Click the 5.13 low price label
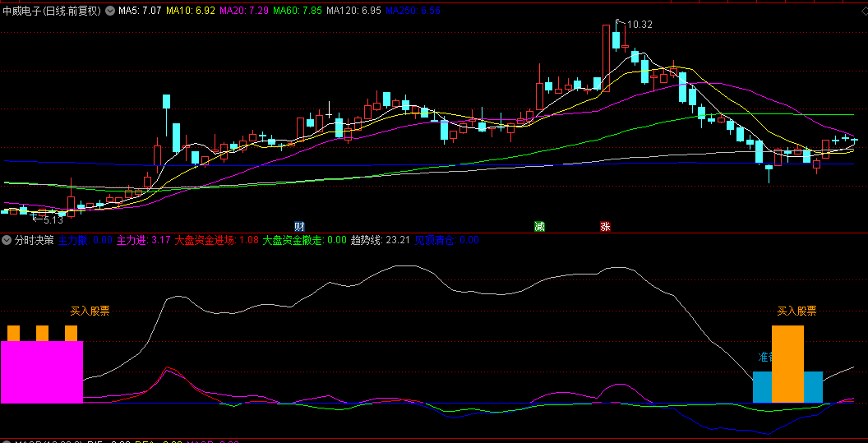Image resolution: width=868 pixels, height=443 pixels. pos(53,219)
